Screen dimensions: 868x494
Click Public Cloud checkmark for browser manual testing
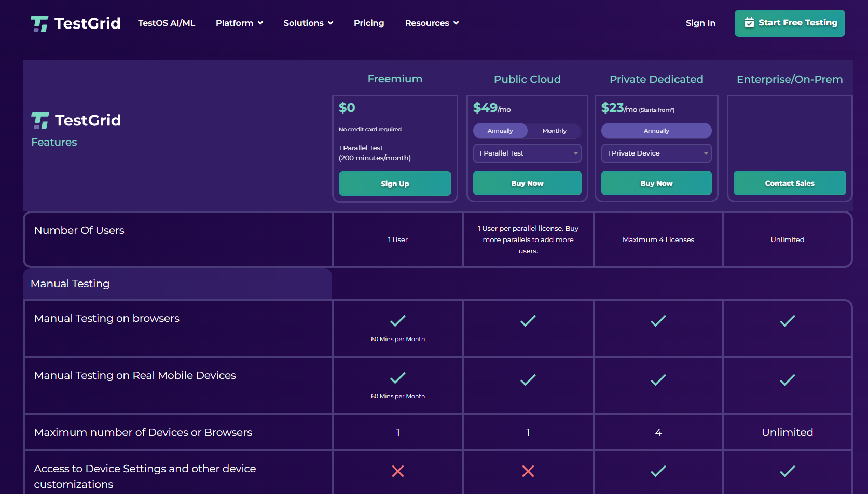click(528, 321)
